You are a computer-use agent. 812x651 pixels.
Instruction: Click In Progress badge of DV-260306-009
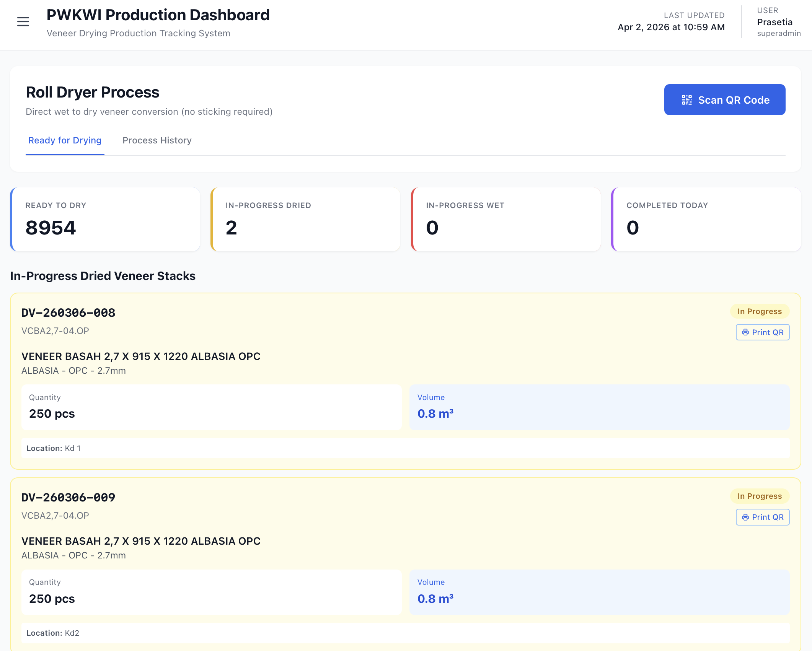click(759, 496)
